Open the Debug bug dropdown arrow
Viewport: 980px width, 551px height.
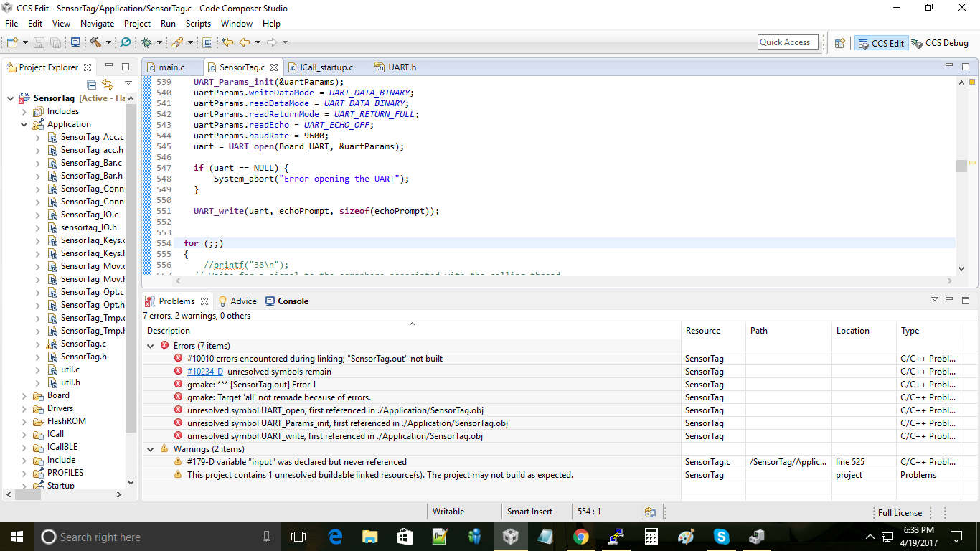click(x=159, y=42)
